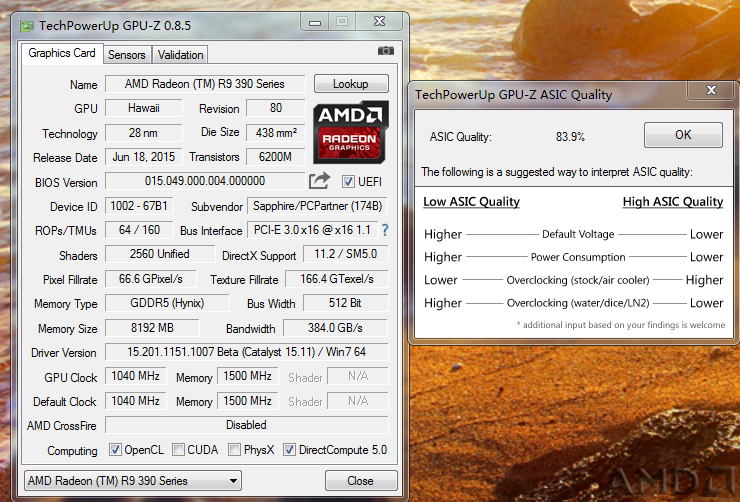Viewport: 740px width, 502px height.
Task: Click the ASIC Quality value 83.9%
Action: click(x=570, y=137)
